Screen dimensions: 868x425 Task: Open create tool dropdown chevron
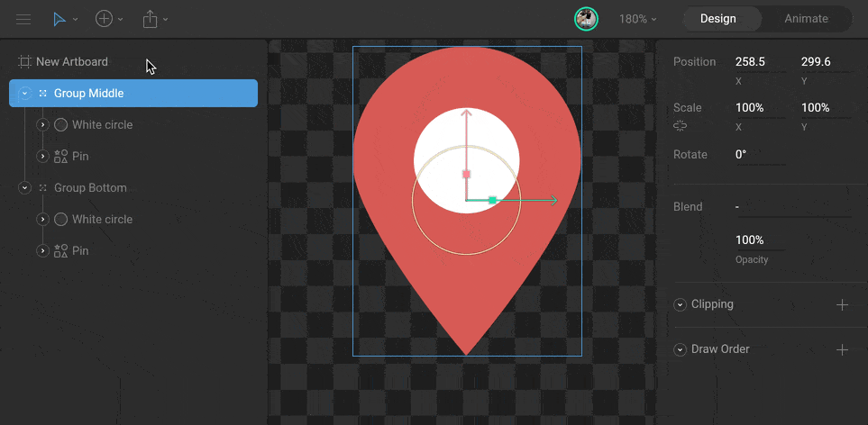[x=120, y=19]
